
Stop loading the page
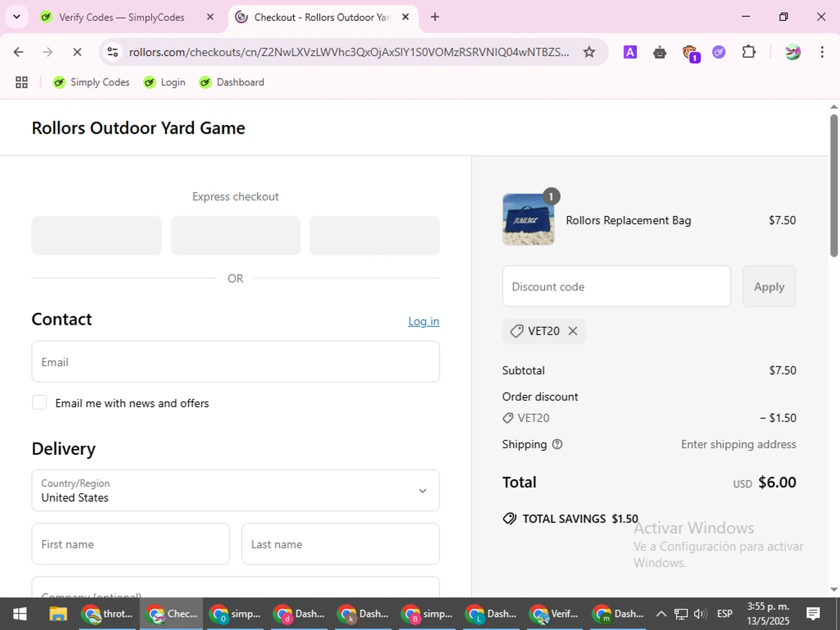[77, 52]
